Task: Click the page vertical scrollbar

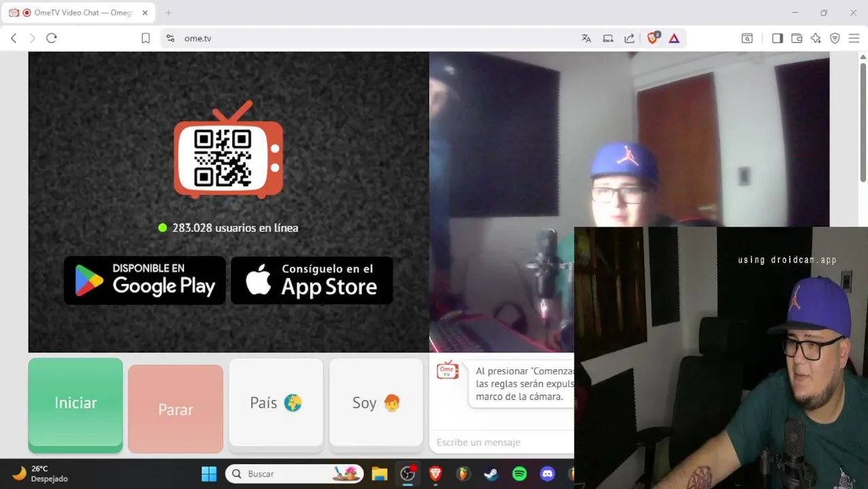Action: [863, 122]
